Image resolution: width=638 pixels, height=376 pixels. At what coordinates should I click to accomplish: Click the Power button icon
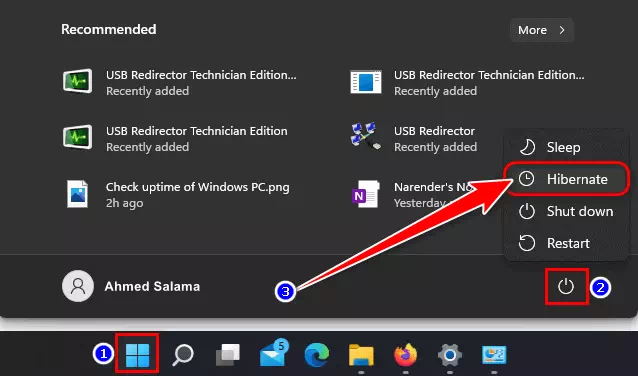(x=566, y=286)
